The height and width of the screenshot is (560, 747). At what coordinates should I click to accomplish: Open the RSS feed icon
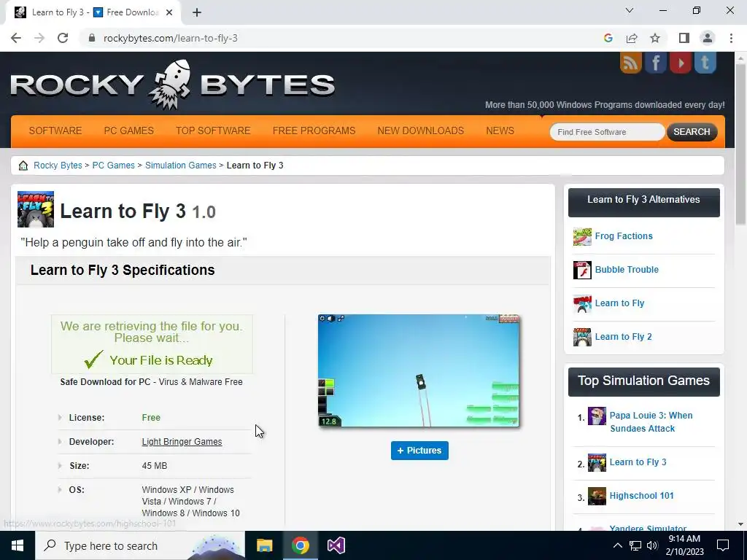(631, 63)
